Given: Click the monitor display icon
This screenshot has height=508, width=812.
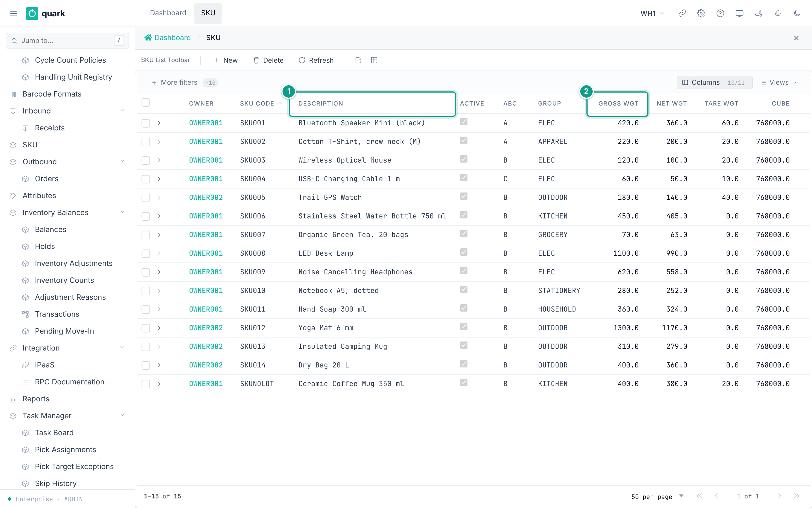Looking at the screenshot, I should (739, 14).
